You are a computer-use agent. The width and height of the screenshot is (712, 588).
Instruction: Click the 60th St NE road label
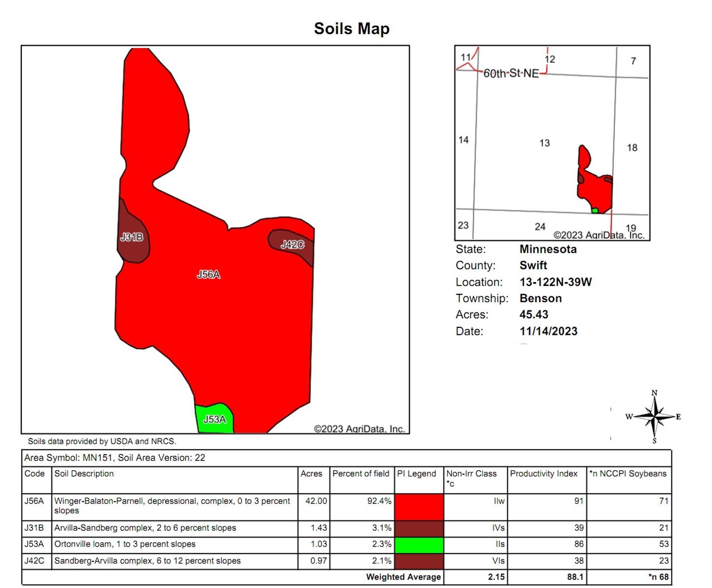(511, 73)
